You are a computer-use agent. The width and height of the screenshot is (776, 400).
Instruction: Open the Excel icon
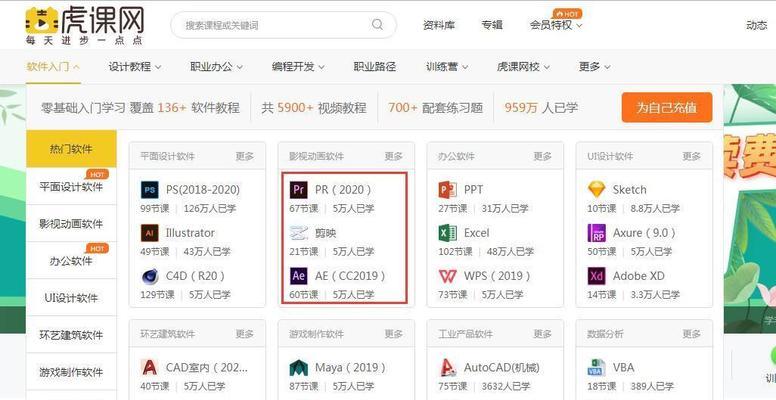(x=447, y=233)
